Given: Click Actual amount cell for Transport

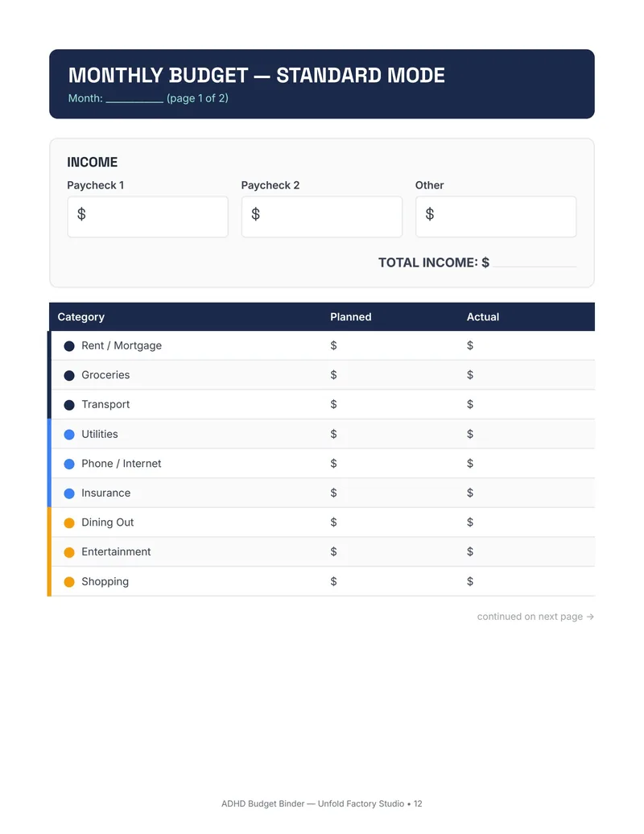Looking at the screenshot, I should pos(527,404).
